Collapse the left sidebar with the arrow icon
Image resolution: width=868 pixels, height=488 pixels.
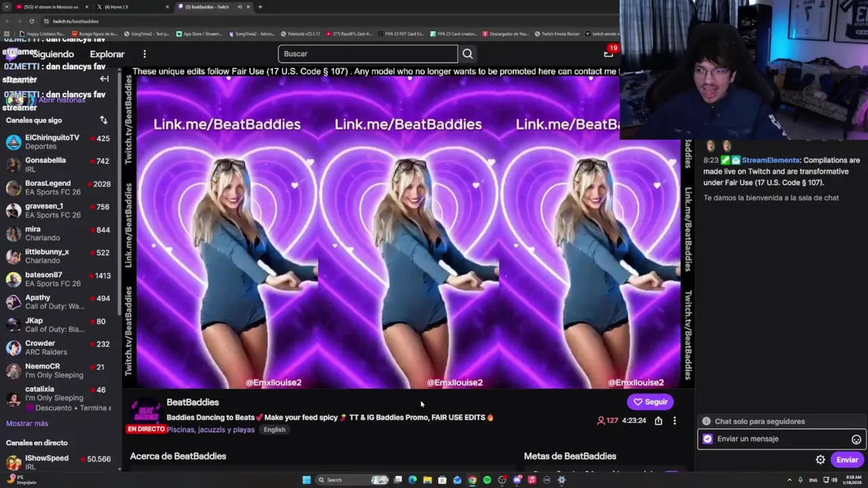click(104, 79)
